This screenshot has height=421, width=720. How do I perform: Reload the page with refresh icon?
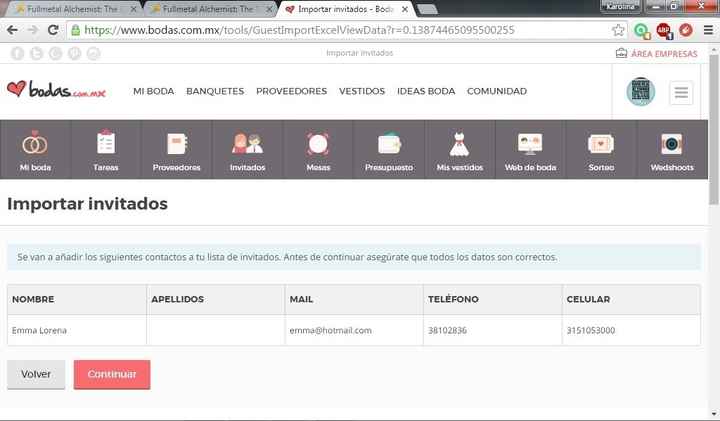click(x=53, y=30)
